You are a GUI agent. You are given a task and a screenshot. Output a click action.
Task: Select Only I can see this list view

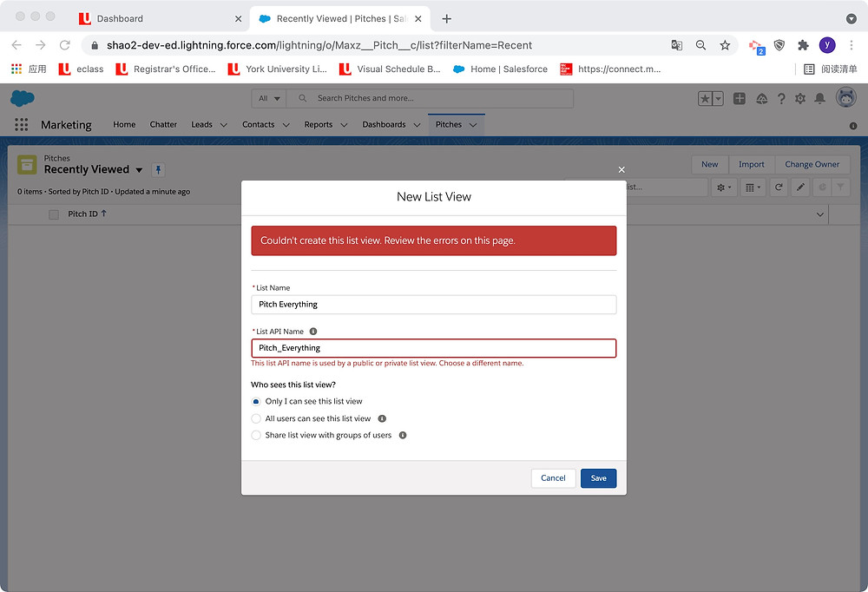[x=256, y=402]
